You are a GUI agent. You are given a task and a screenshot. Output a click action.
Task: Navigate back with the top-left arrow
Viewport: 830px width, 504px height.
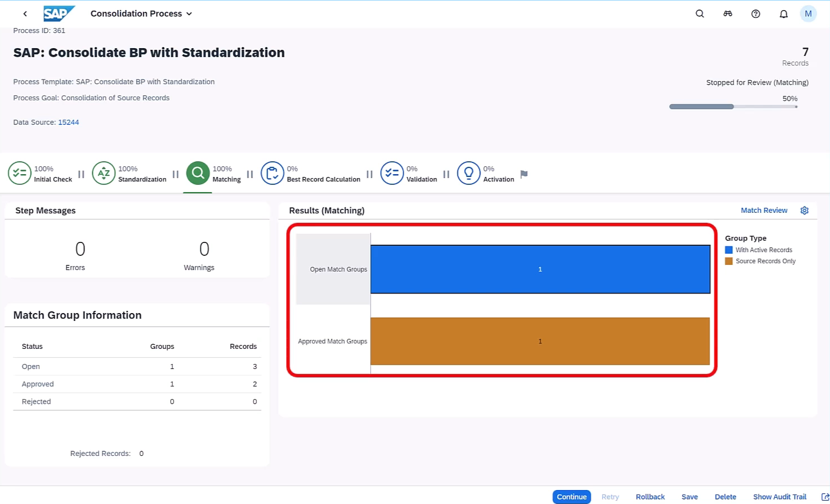coord(25,13)
